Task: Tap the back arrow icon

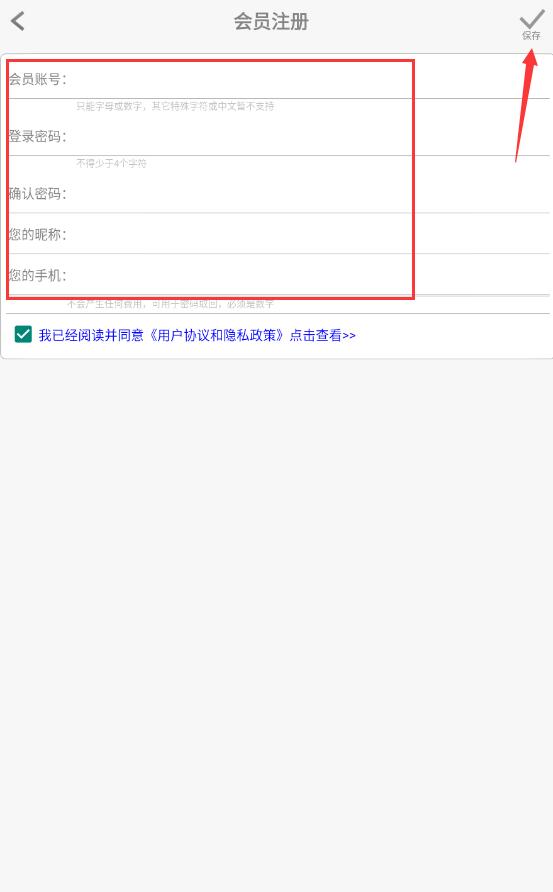Action: click(x=18, y=22)
